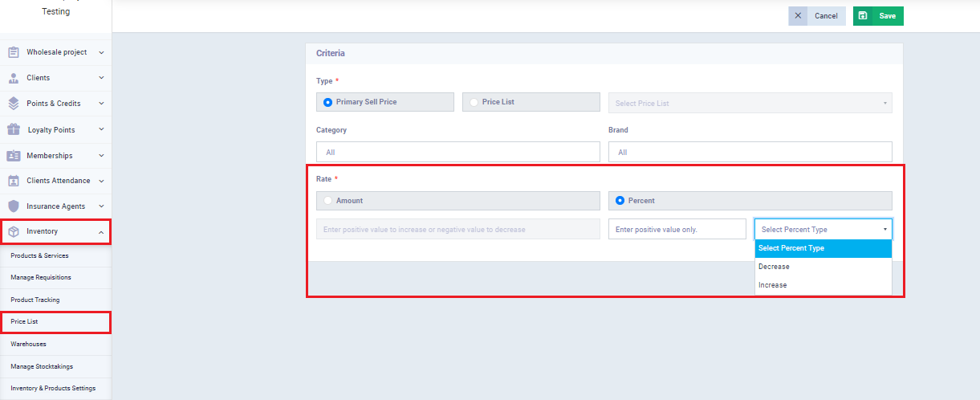
Task: Click the Cancel button
Action: (x=817, y=16)
